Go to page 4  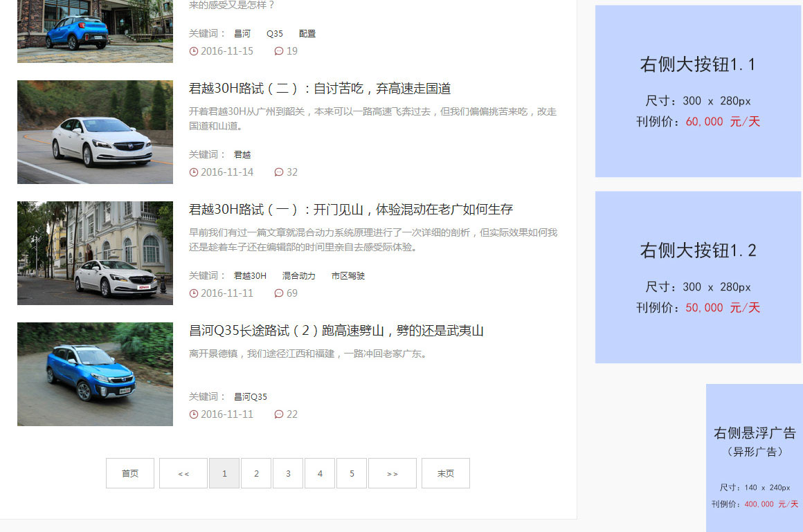pos(320,474)
